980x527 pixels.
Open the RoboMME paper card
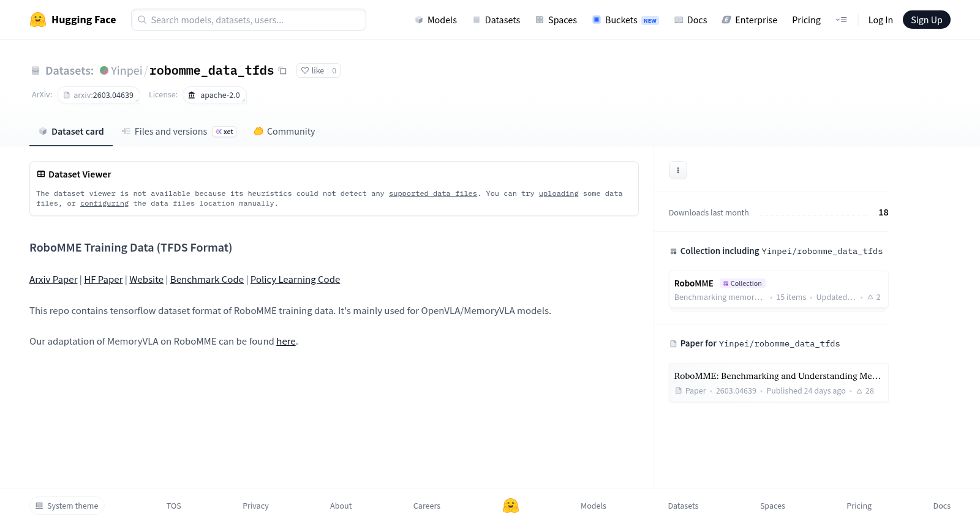(x=778, y=383)
